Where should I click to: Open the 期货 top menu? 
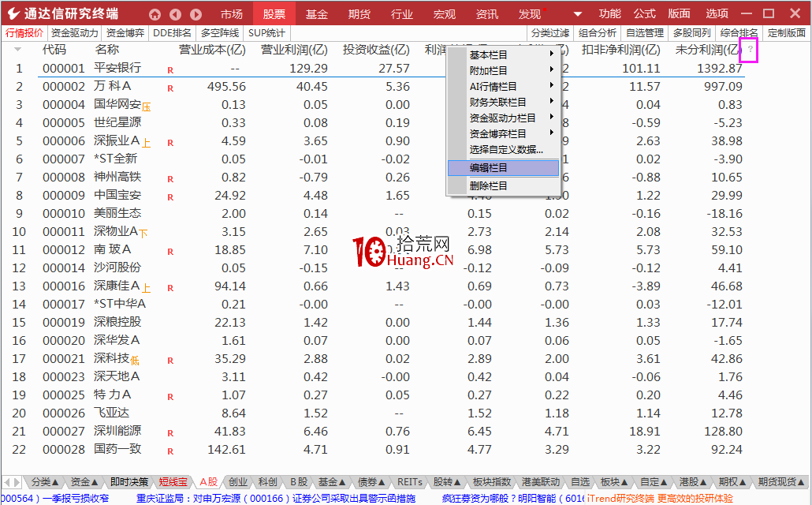(359, 14)
